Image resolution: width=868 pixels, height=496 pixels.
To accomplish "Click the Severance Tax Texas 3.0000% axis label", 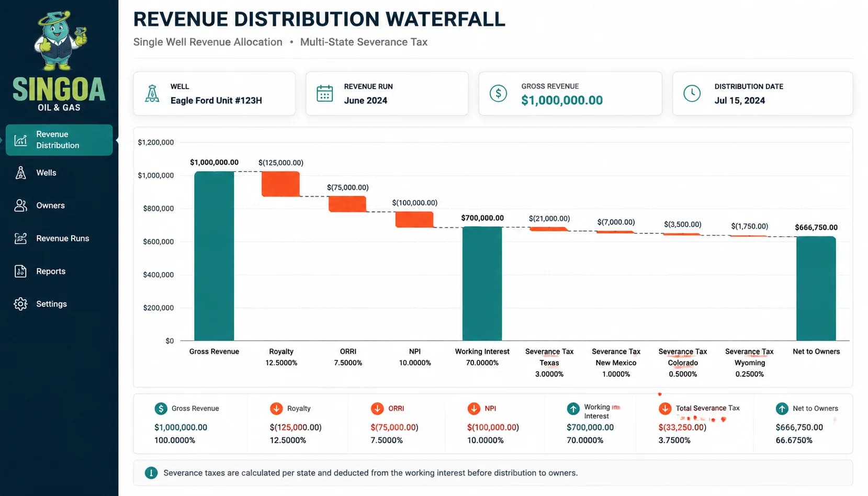I will [x=549, y=363].
